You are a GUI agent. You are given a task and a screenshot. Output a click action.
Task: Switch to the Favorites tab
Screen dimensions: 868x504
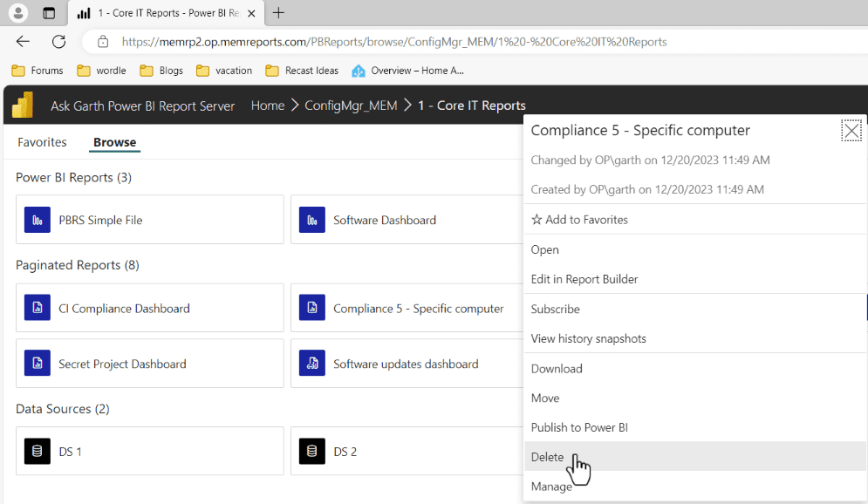[42, 142]
